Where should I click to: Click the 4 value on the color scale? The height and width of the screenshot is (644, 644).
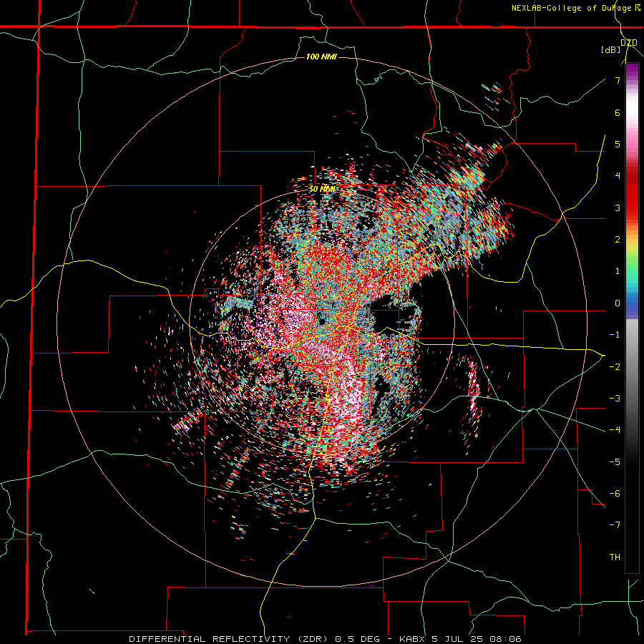click(x=618, y=176)
